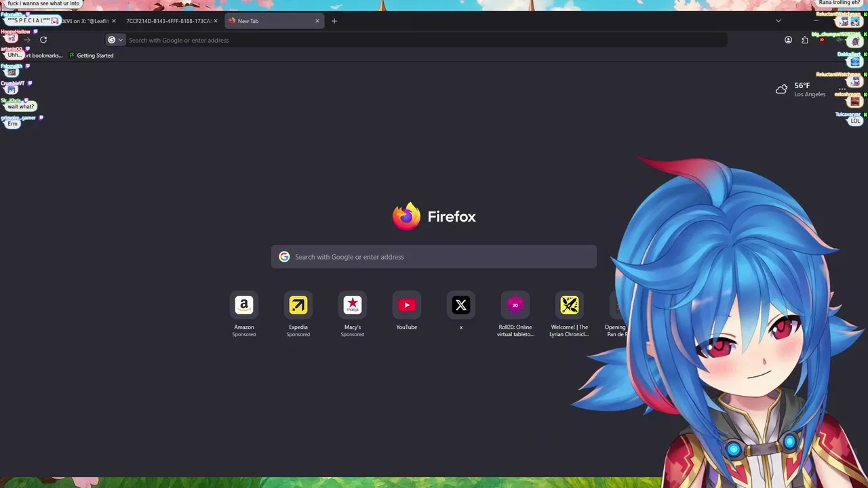Image resolution: width=868 pixels, height=488 pixels.
Task: Click the Import bookmarks link
Action: tap(42, 56)
